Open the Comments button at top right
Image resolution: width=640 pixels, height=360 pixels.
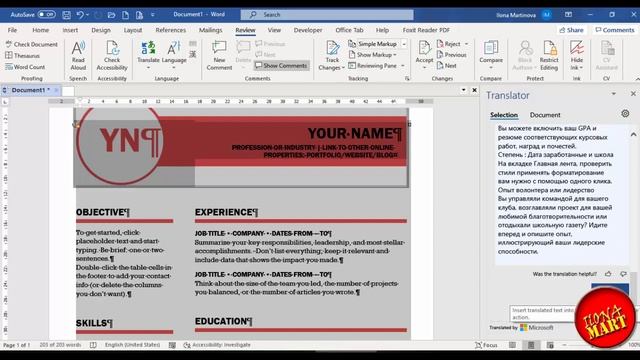tap(615, 30)
